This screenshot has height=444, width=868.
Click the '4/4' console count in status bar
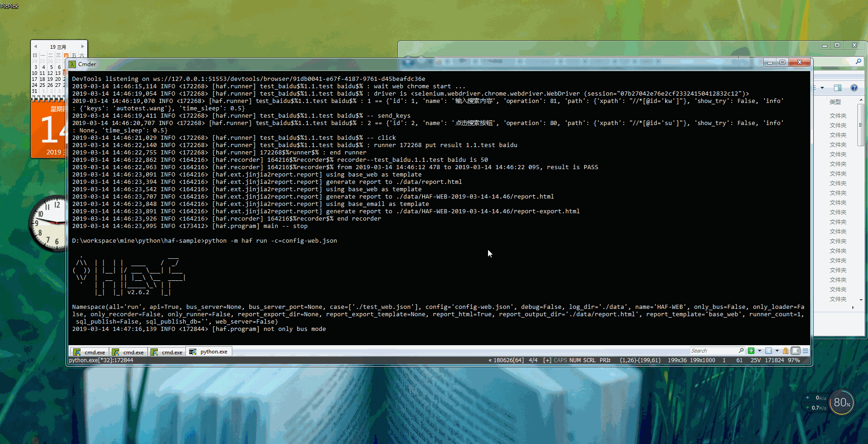coord(533,360)
